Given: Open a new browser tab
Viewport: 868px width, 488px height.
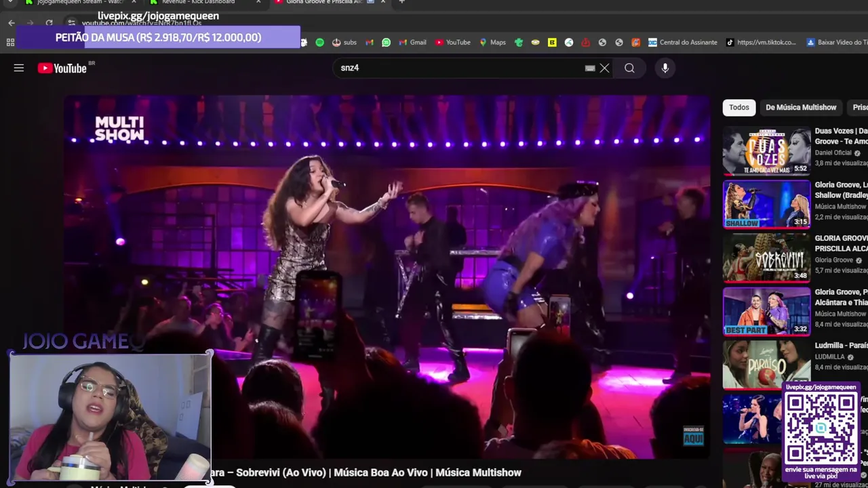Looking at the screenshot, I should pos(401,2).
